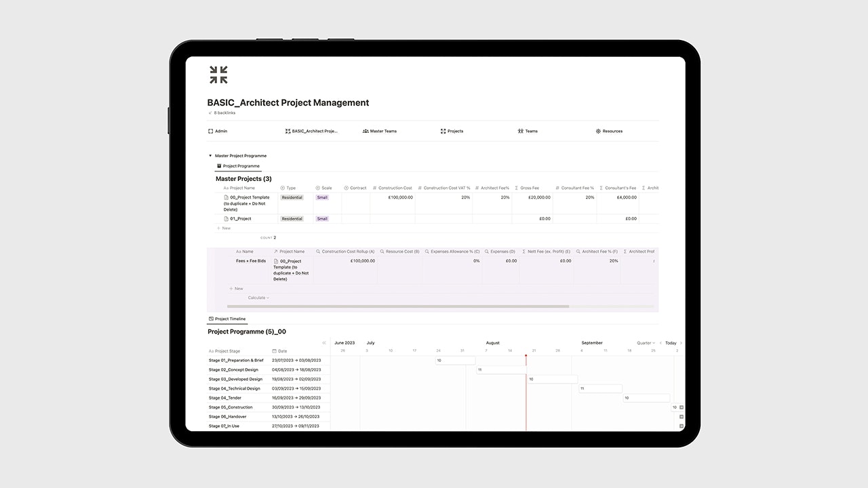The height and width of the screenshot is (488, 868).
Task: Open the BASIC_Architect Proje... page link
Action: (x=311, y=131)
